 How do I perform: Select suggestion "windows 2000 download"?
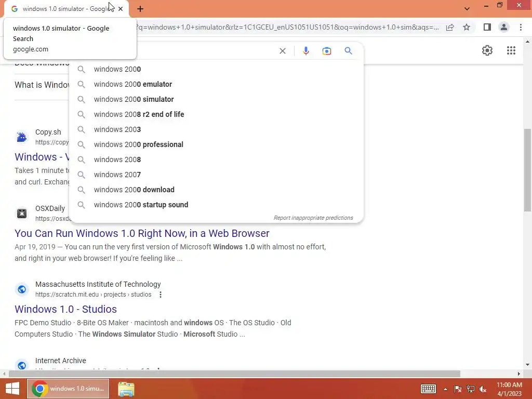click(x=216, y=190)
